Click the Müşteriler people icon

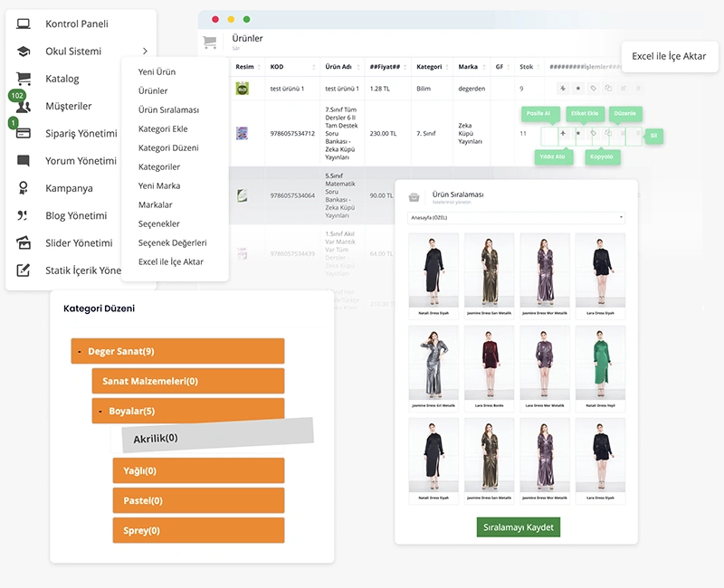[24, 107]
